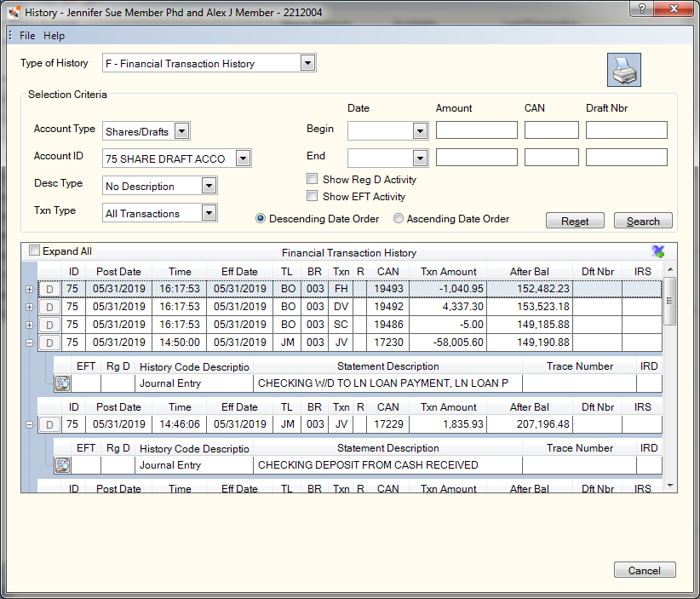Image resolution: width=700 pixels, height=599 pixels.
Task: Expand the row with CAN 19492
Action: click(x=30, y=307)
